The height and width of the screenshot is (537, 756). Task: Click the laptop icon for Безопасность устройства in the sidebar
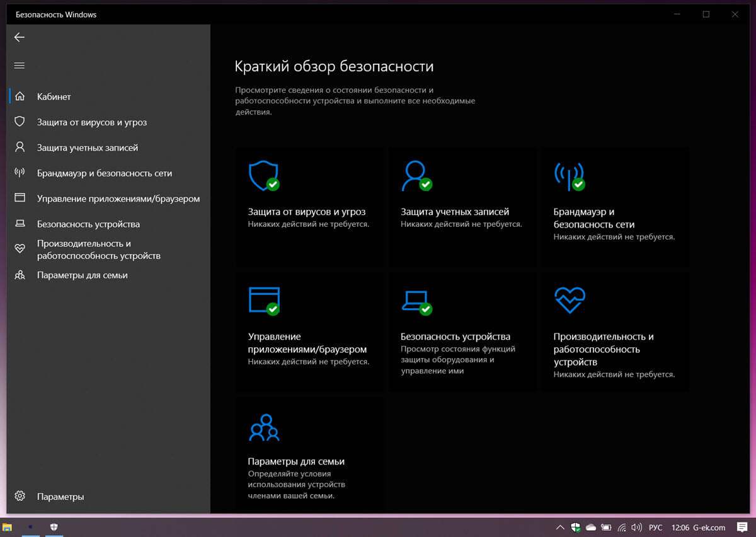tap(20, 224)
